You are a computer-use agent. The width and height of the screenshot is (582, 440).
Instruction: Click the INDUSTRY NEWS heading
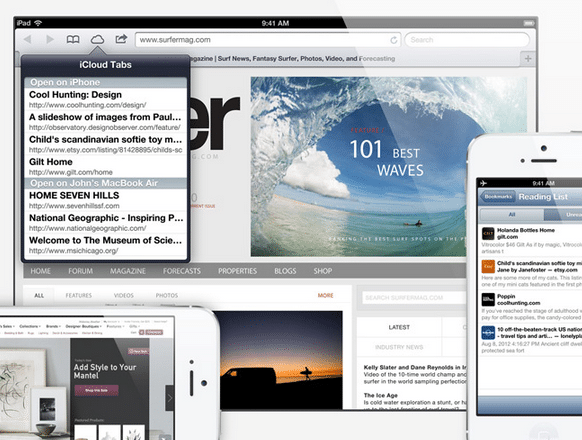click(399, 347)
